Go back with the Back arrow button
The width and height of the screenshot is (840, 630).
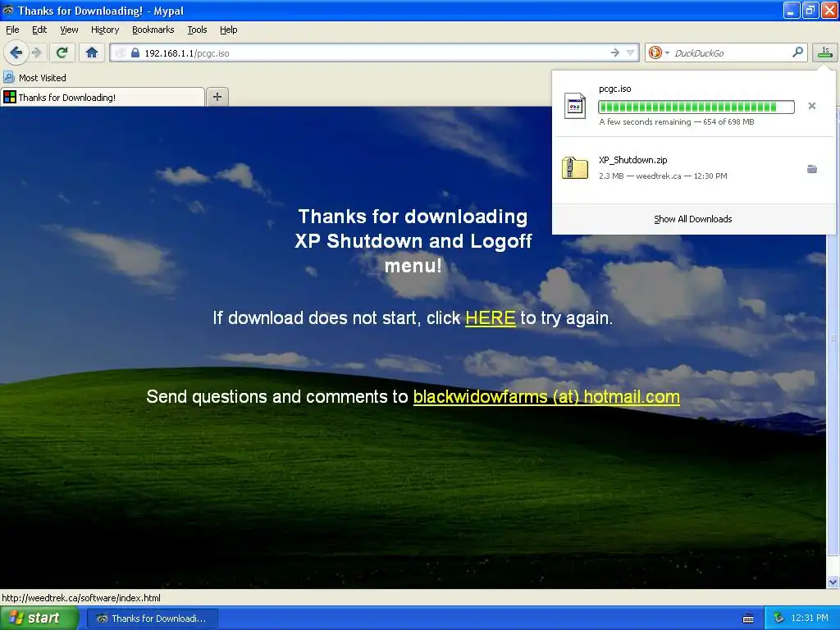[16, 52]
